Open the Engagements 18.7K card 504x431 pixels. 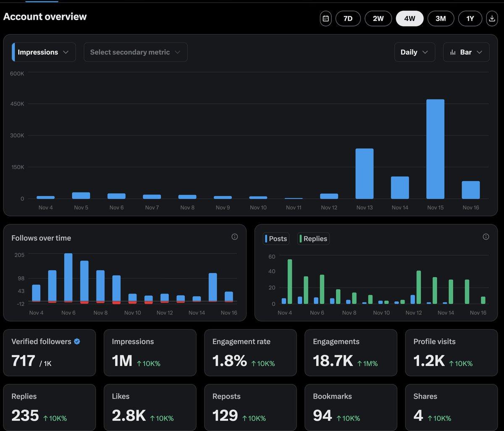(x=351, y=352)
